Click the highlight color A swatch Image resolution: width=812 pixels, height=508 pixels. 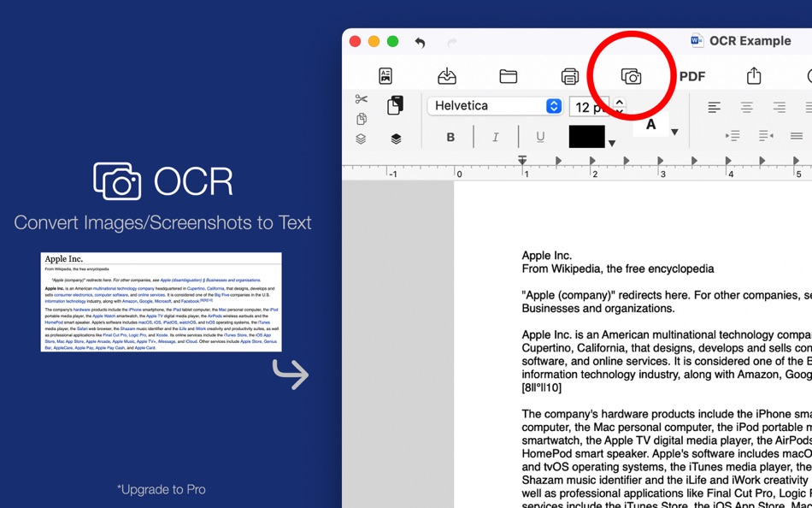651,124
